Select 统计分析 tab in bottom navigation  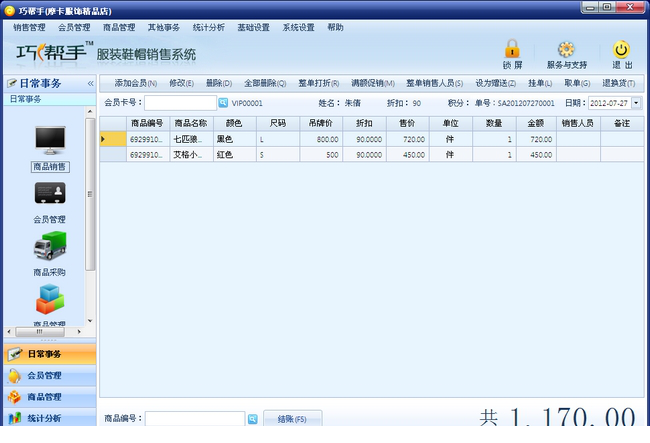coord(50,418)
